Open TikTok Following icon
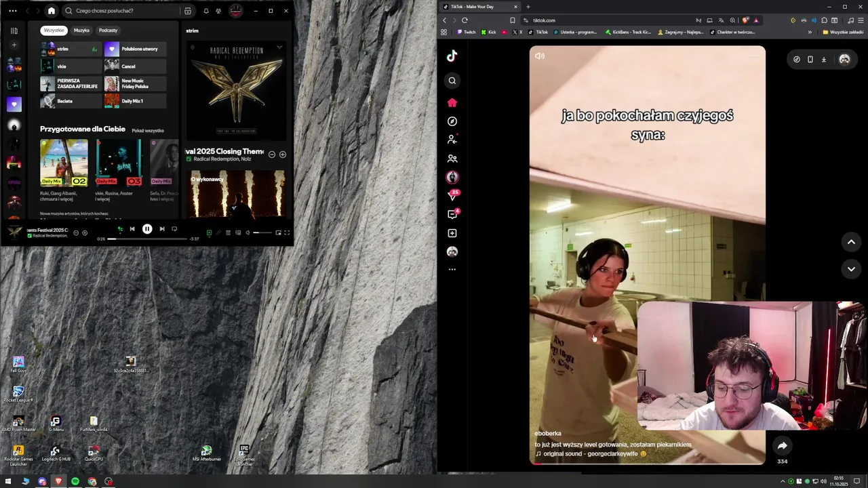 [452, 140]
